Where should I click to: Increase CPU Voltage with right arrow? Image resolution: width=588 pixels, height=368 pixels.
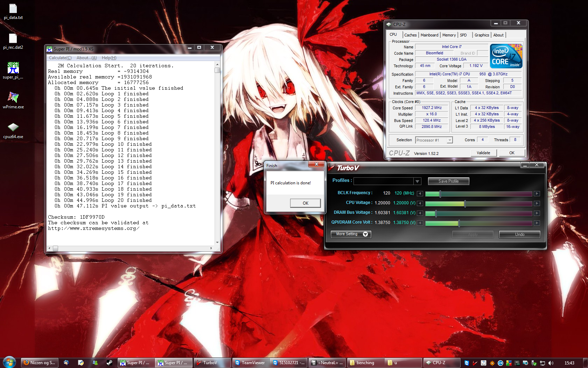pyautogui.click(x=537, y=203)
